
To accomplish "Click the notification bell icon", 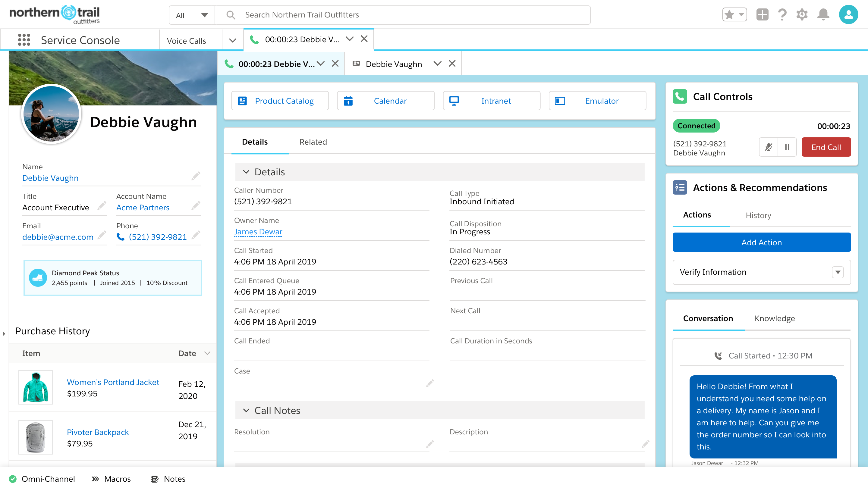I will click(x=824, y=14).
